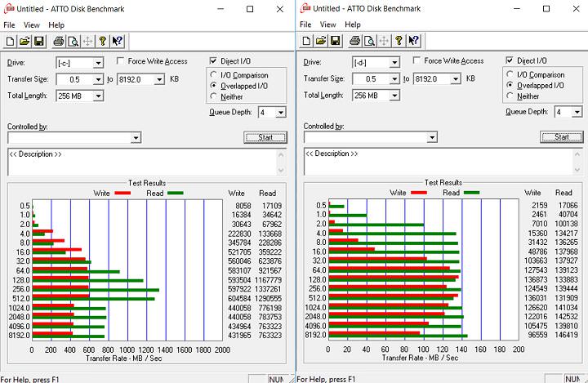Click the New file icon in left window
Screen dimensions: 588x383
point(9,42)
